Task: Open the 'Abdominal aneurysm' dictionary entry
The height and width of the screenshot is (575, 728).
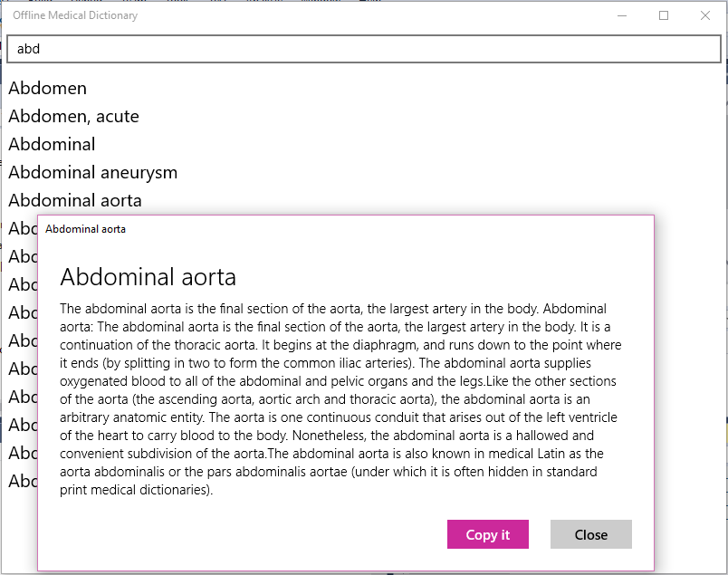Action: point(92,172)
